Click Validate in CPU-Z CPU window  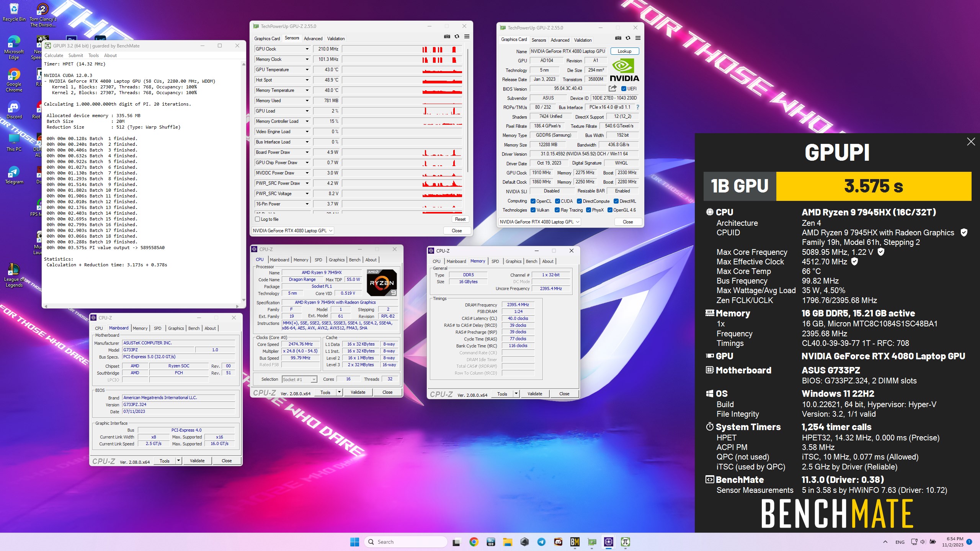coord(358,392)
